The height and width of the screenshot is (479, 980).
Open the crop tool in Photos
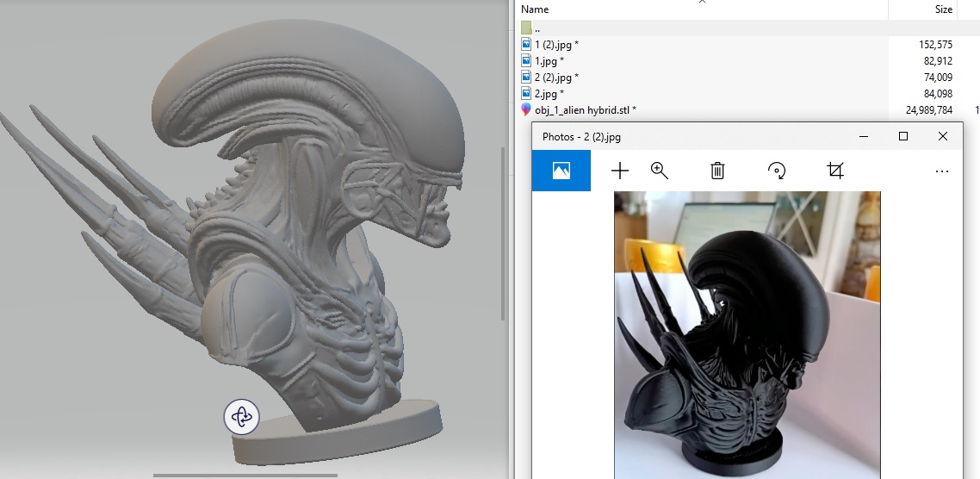point(835,171)
